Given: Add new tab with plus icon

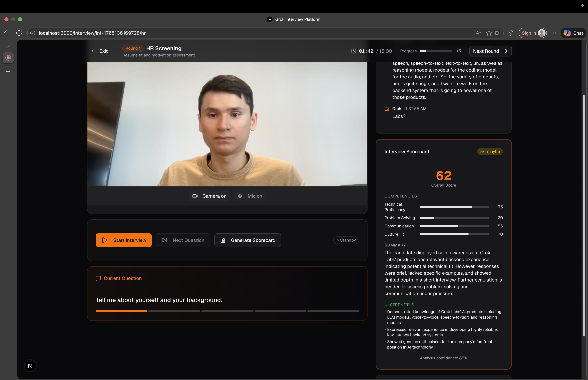Looking at the screenshot, I should point(8,72).
